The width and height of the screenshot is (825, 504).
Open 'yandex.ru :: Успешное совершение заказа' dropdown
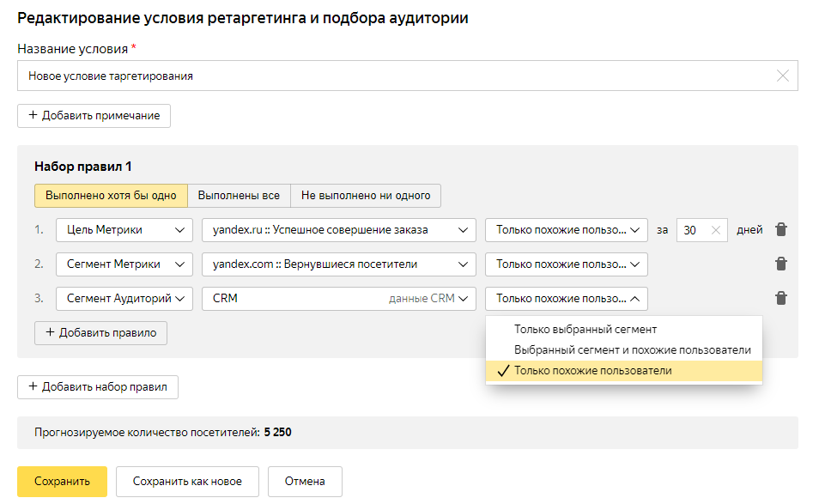tap(338, 229)
